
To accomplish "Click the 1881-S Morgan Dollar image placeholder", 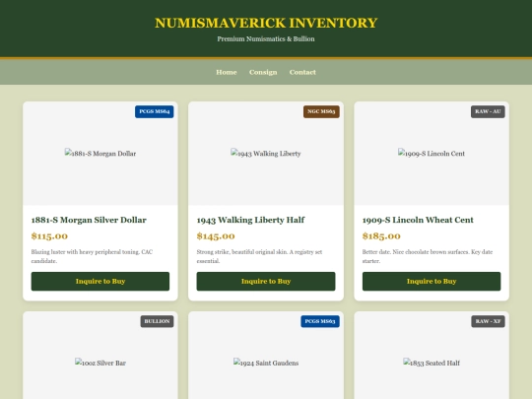I will pyautogui.click(x=100, y=154).
